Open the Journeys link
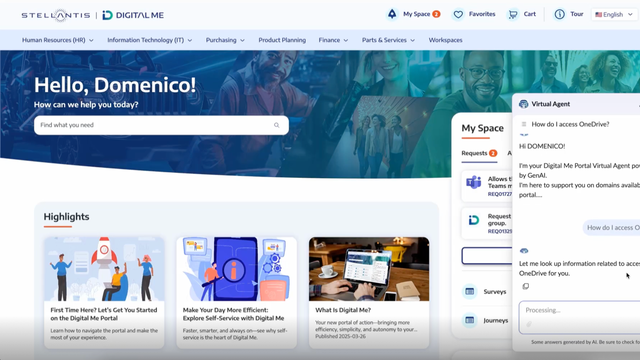This screenshot has height=360, width=640. tap(496, 320)
